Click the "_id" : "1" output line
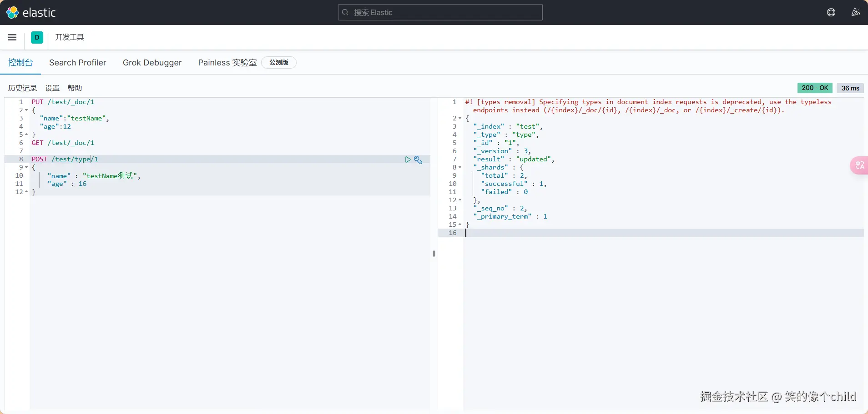The image size is (868, 414). tap(496, 143)
